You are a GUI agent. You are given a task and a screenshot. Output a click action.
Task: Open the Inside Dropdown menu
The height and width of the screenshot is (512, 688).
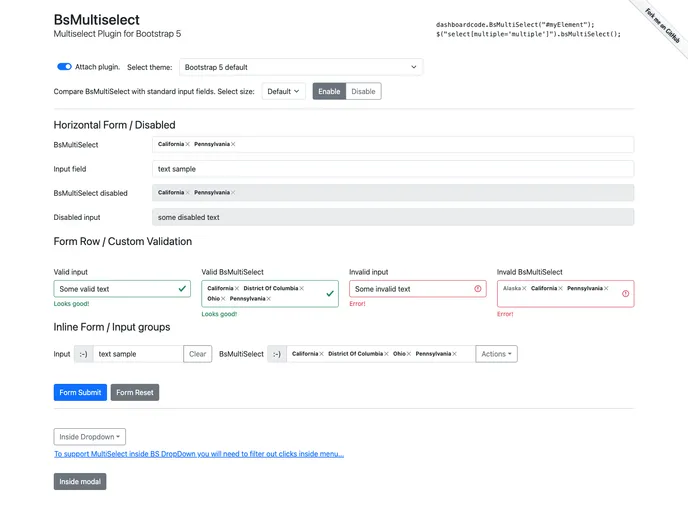(x=90, y=437)
